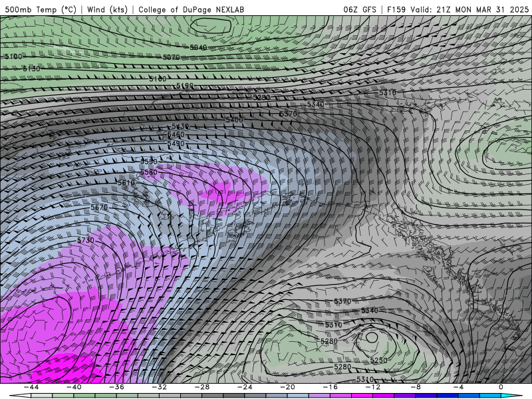
Task: Click the -36 color scale label
Action: (x=116, y=387)
